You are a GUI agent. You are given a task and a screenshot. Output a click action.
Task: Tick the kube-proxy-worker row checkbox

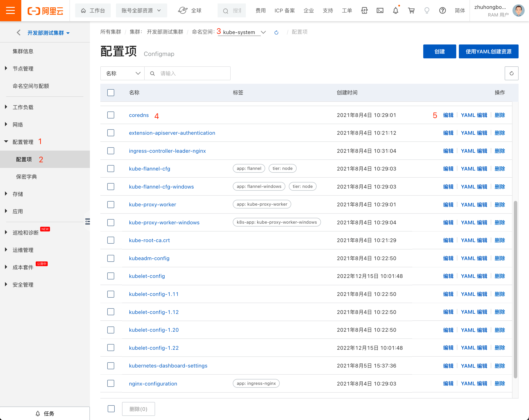click(111, 205)
